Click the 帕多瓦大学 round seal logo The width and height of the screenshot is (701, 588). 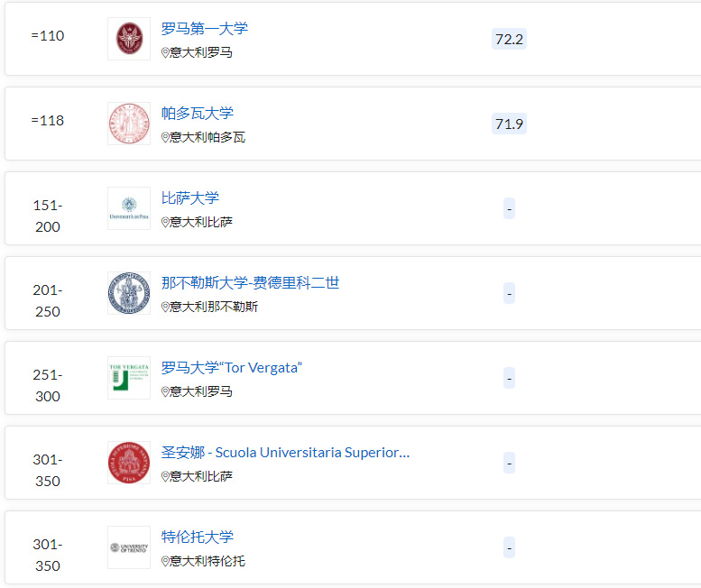click(129, 124)
